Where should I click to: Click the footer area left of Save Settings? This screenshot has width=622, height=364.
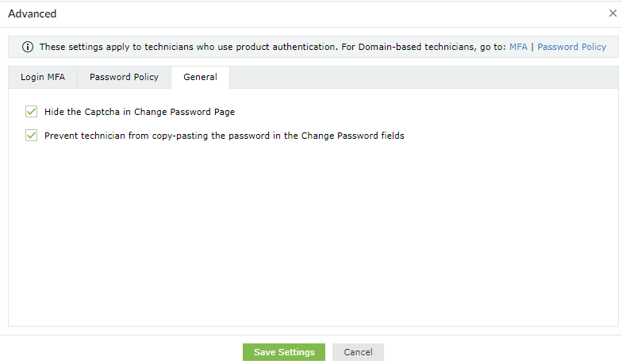[119, 352]
